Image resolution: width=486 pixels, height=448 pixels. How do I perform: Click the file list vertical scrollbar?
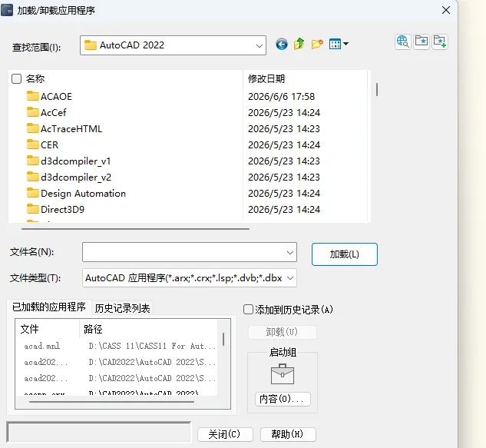pos(376,89)
